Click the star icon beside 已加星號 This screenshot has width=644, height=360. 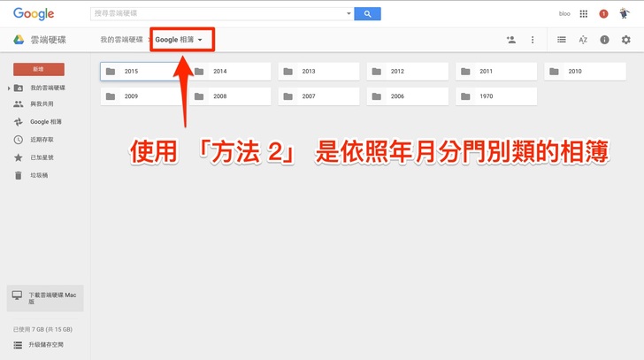pyautogui.click(x=18, y=157)
